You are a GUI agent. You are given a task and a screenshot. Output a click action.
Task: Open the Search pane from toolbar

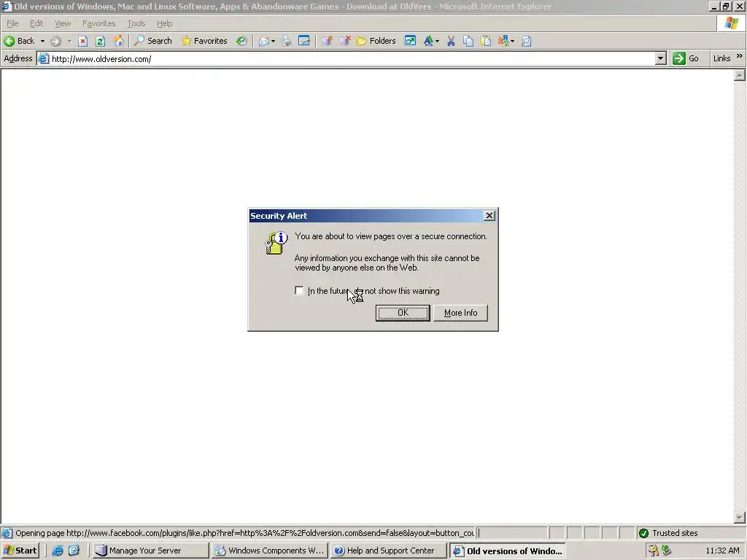click(x=153, y=41)
